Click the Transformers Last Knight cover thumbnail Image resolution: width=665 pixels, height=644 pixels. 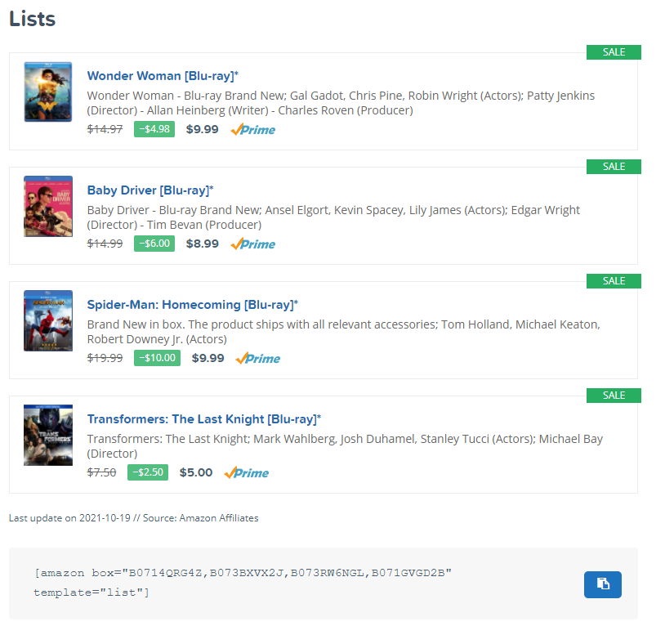pyautogui.click(x=48, y=436)
